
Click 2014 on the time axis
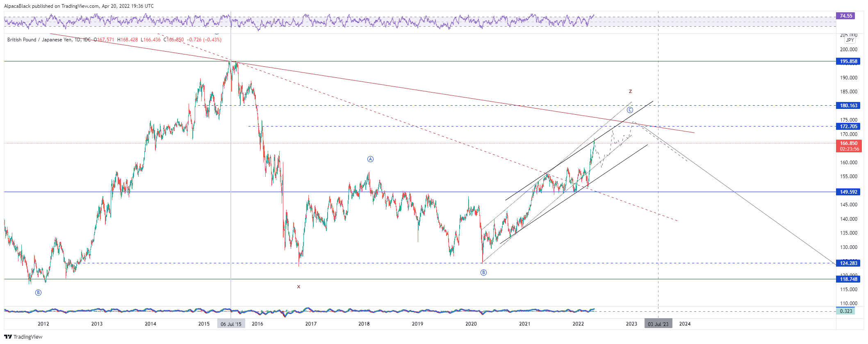coord(150,324)
